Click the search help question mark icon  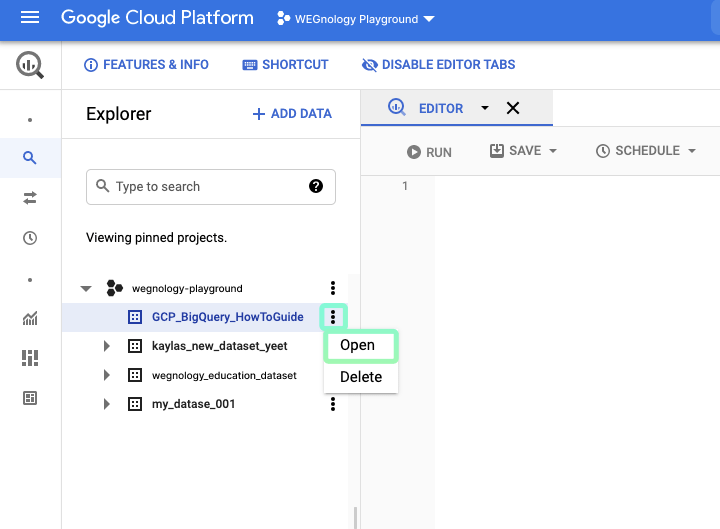click(x=315, y=186)
